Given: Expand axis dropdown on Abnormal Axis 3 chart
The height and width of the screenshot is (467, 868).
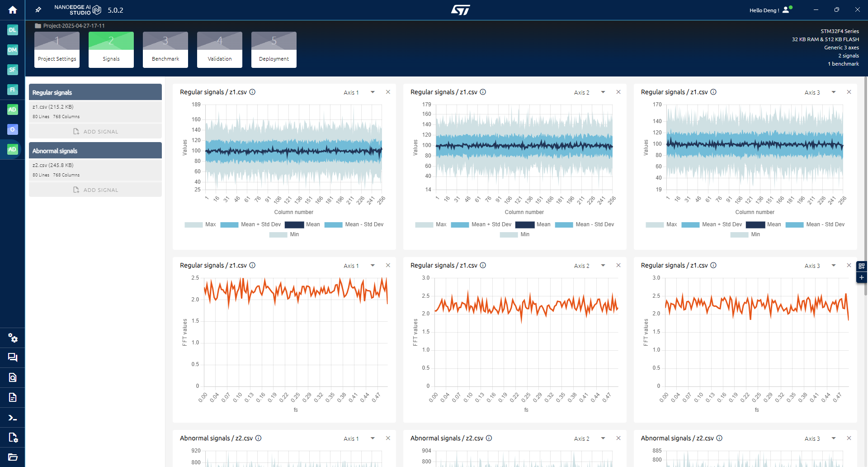Looking at the screenshot, I should tap(834, 438).
